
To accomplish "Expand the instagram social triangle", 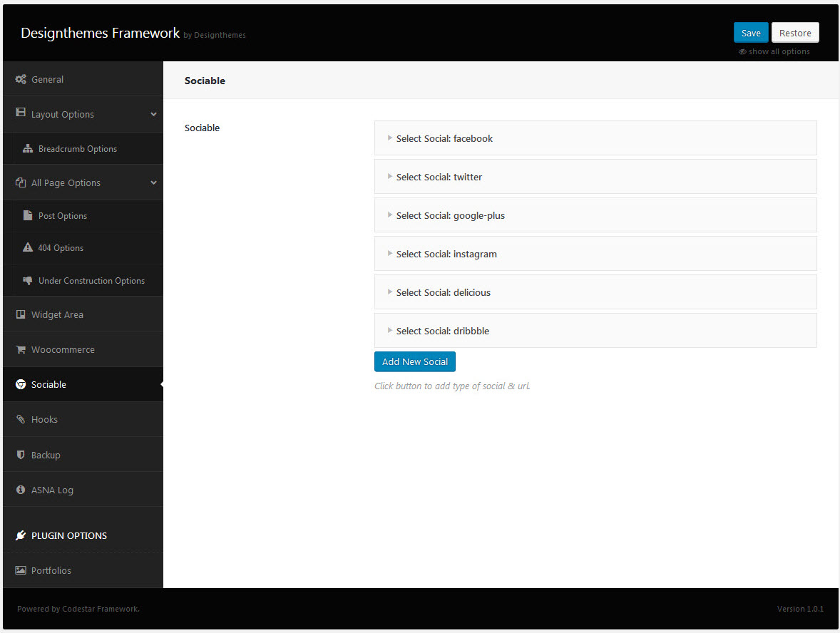I will 390,253.
